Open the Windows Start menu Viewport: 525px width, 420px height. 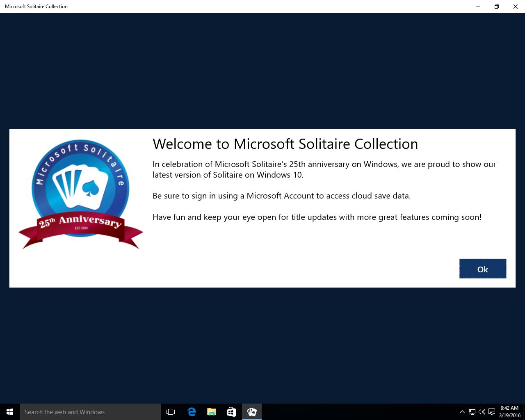(10, 412)
